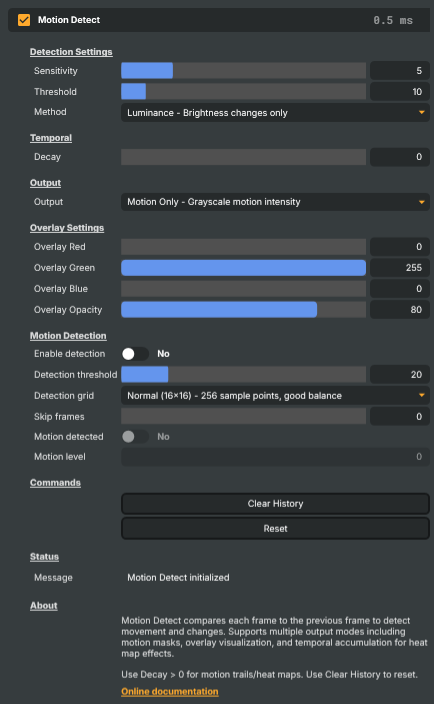Click the Skip frames value field

tap(399, 417)
